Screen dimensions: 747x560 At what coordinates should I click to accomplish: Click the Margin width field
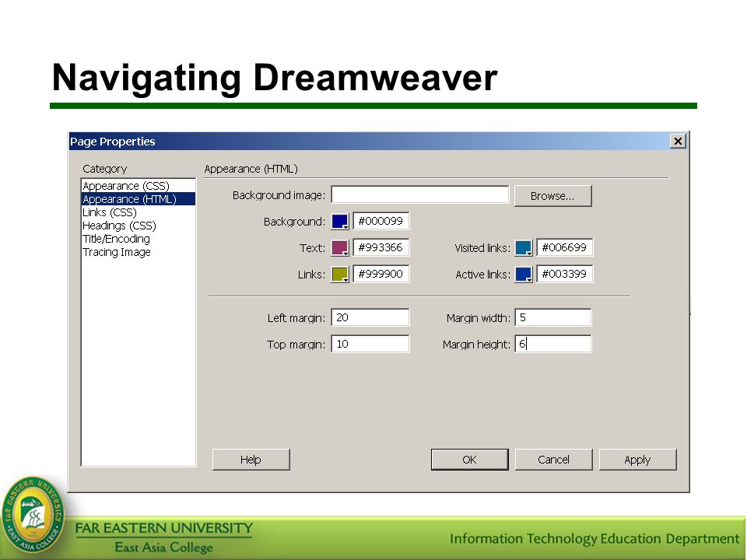(x=553, y=317)
